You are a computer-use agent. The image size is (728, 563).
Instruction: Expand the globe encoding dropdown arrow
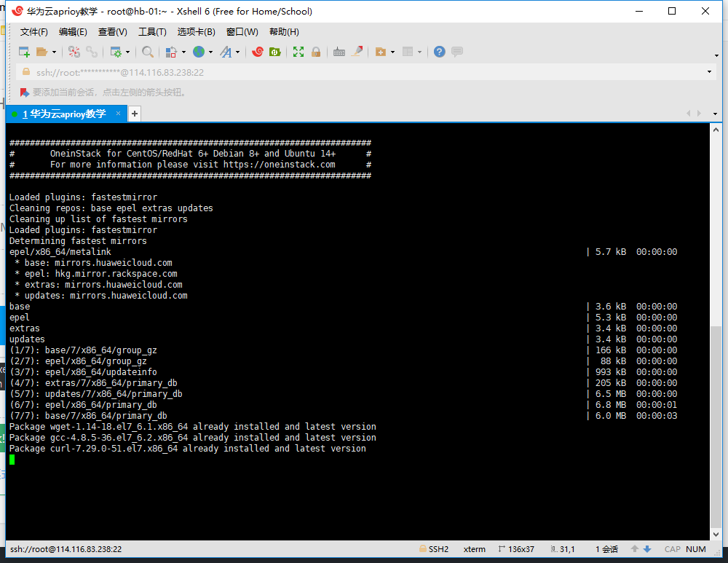pyautogui.click(x=211, y=52)
